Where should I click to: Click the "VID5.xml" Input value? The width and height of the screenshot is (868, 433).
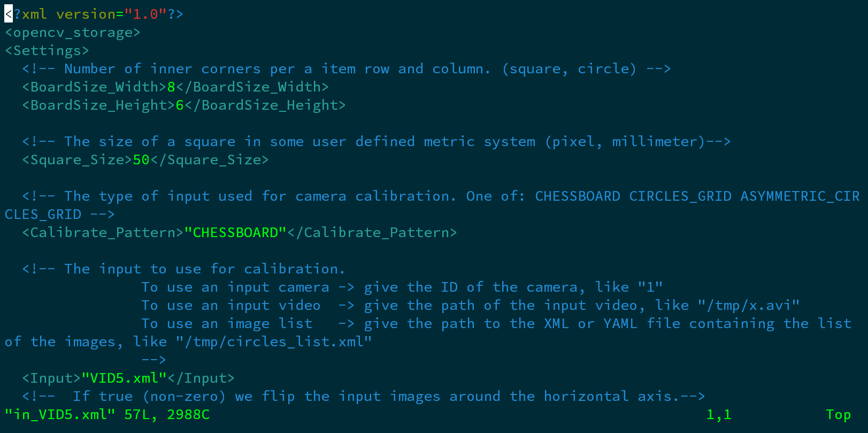[x=124, y=378]
